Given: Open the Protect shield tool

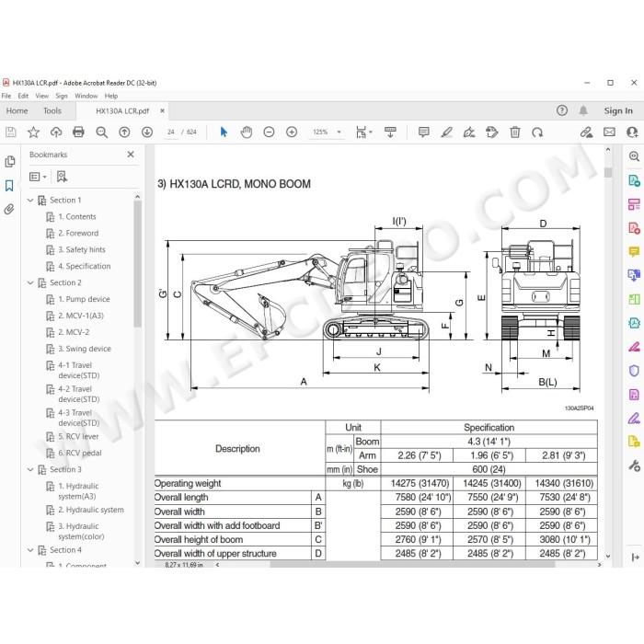Looking at the screenshot, I should [x=634, y=371].
